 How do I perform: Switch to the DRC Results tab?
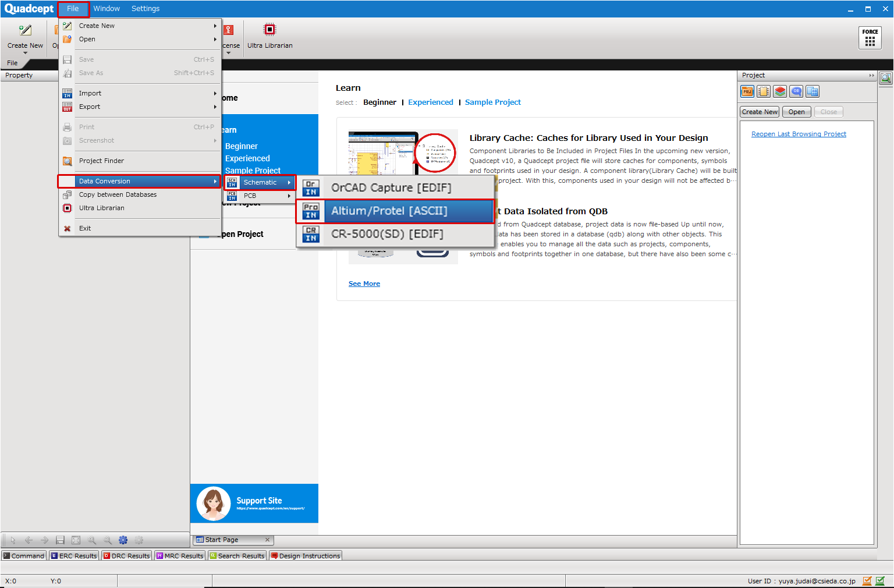click(x=126, y=556)
